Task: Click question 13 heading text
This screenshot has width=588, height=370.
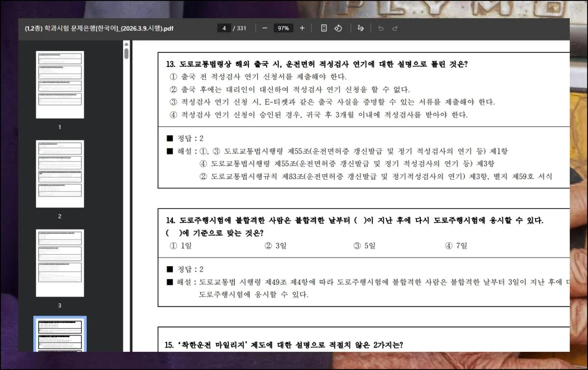Action: point(317,64)
